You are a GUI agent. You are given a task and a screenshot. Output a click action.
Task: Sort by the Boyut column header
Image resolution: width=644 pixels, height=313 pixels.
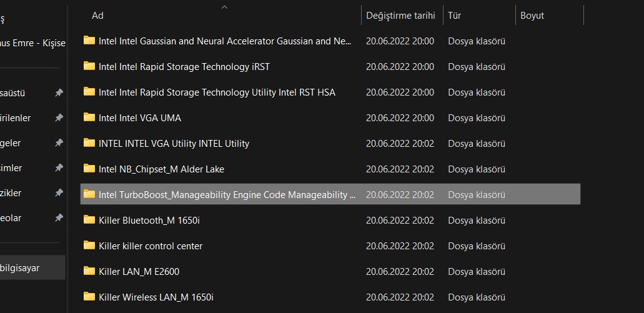point(532,16)
